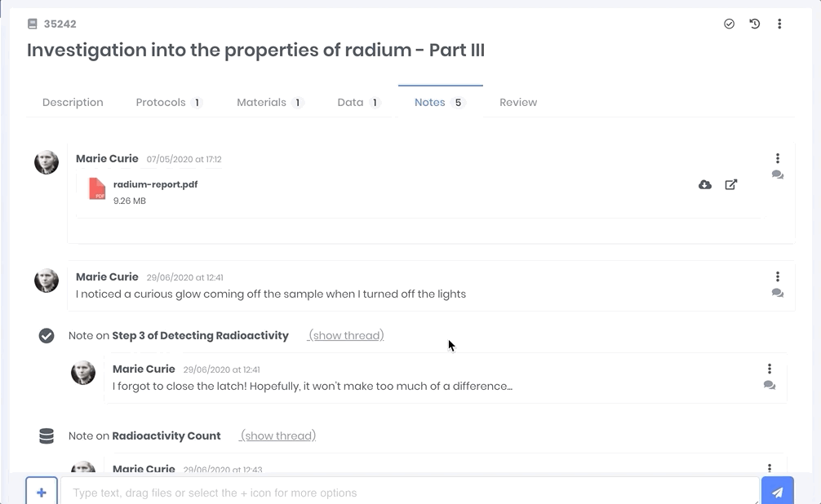Screen dimensions: 821x504
Task: Open the experiment's three-dot options menu
Action: 779,24
